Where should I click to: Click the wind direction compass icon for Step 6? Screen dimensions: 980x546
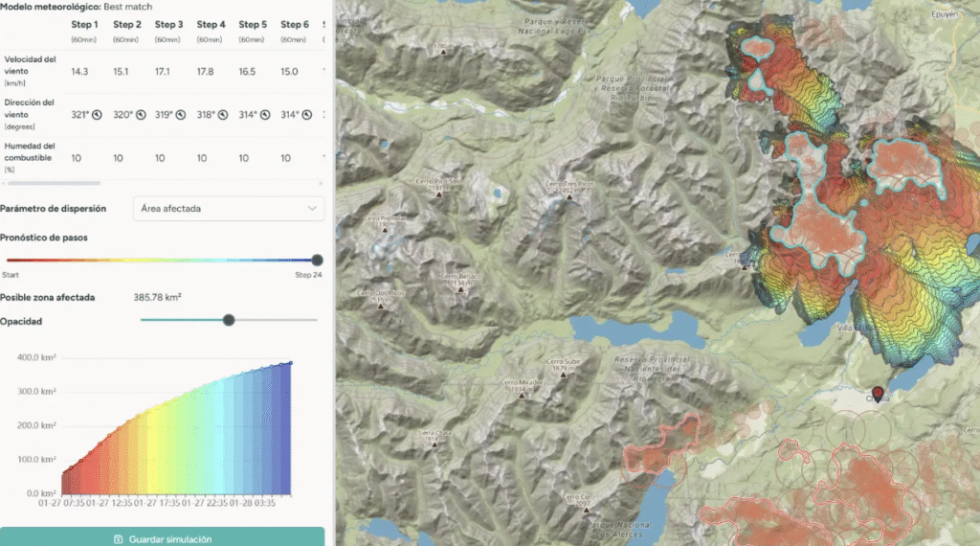(x=307, y=114)
